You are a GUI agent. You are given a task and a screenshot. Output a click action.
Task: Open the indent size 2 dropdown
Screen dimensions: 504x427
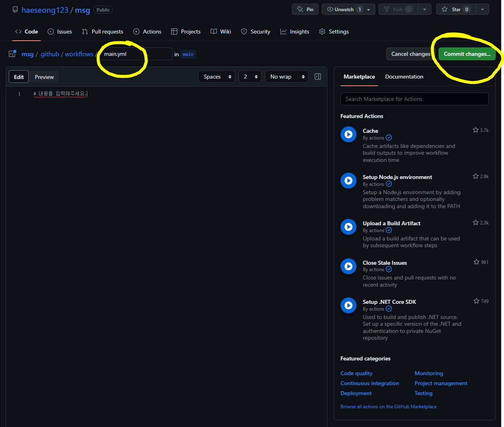(250, 77)
